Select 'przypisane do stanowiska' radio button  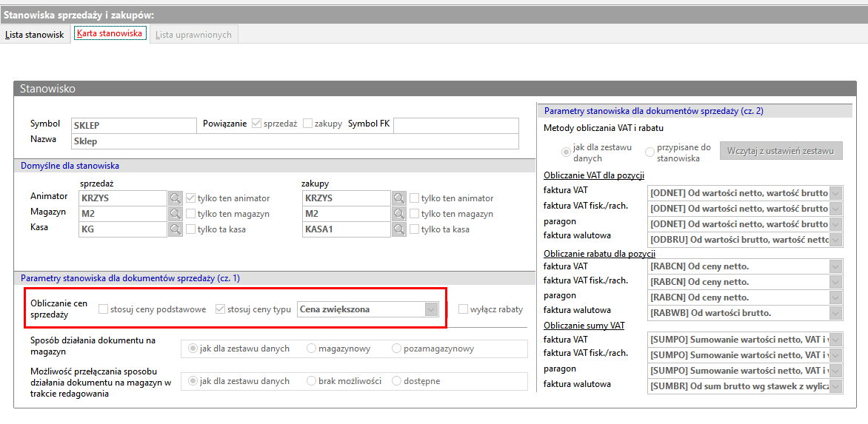tap(650, 152)
